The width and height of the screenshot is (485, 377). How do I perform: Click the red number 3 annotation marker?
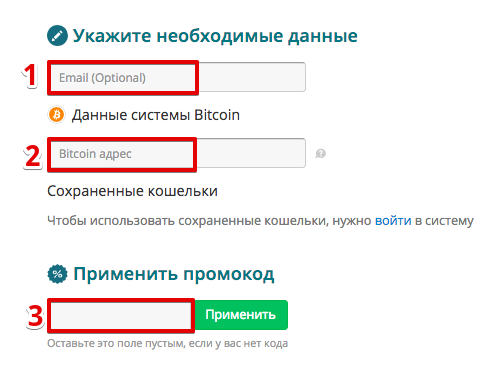pos(35,316)
